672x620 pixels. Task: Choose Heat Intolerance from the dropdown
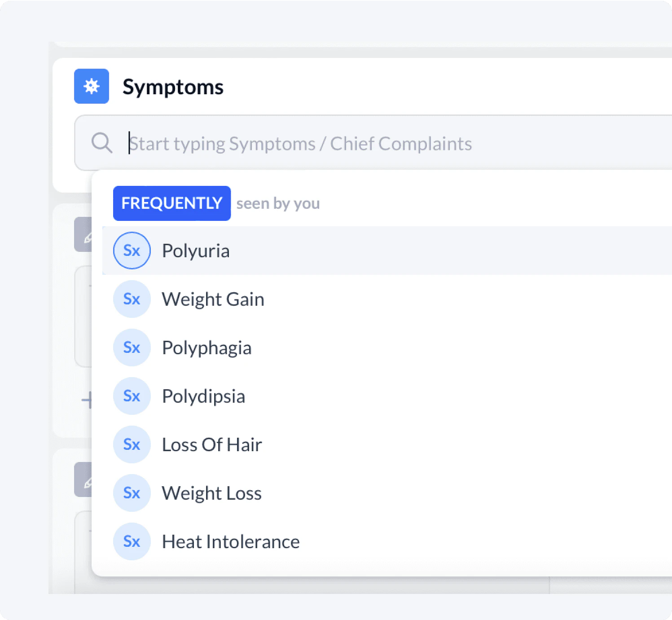(230, 541)
